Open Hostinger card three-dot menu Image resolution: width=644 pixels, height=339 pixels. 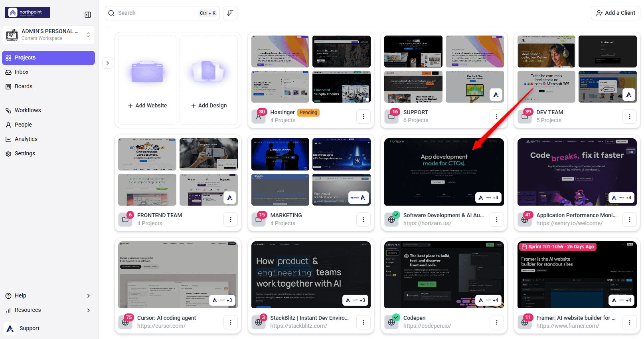click(x=363, y=117)
